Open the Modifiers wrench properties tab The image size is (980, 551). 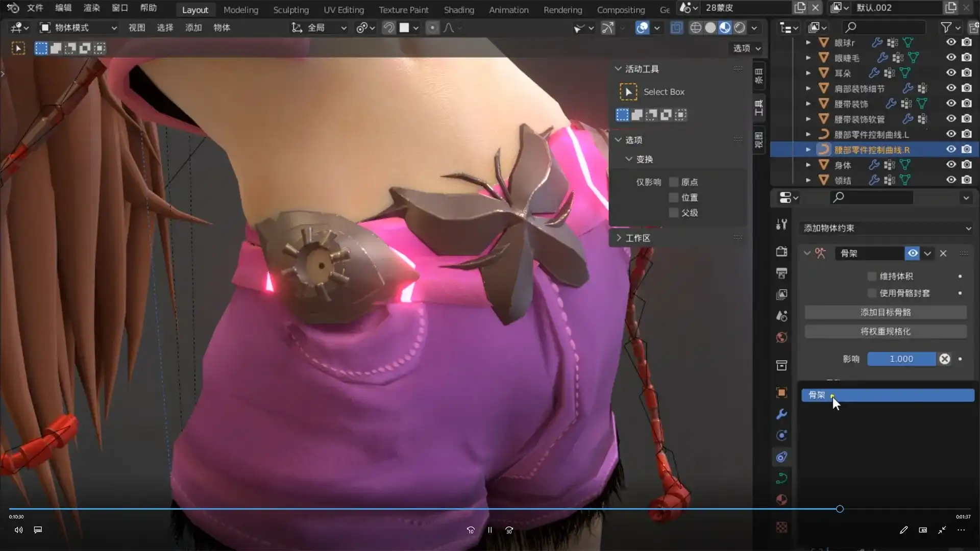[781, 414]
